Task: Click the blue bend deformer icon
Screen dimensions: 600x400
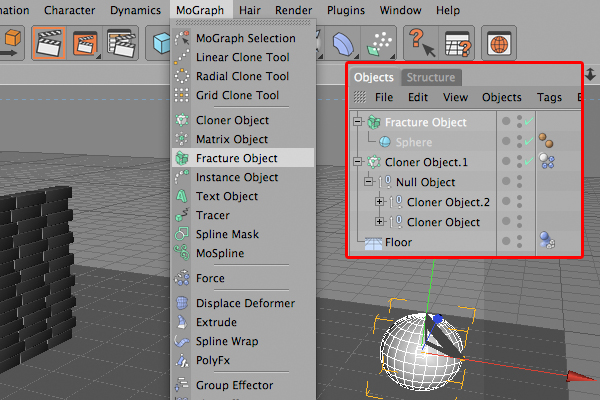Action: (343, 44)
